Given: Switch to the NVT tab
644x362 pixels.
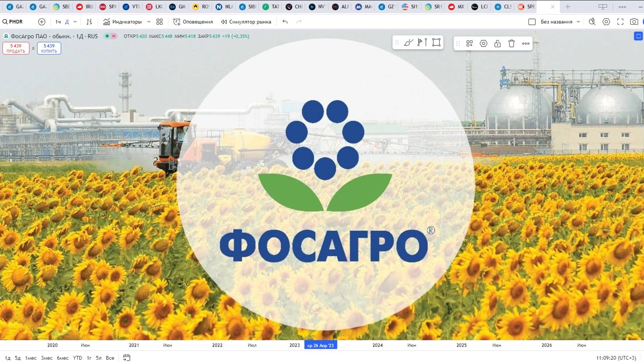Looking at the screenshot, I should coord(317,7).
